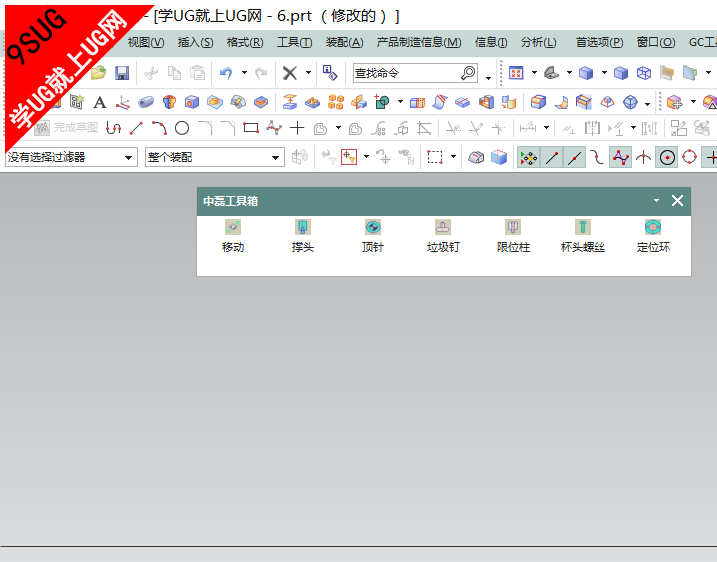Click the Save floppy disk icon
Image resolution: width=717 pixels, height=562 pixels.
tap(122, 73)
